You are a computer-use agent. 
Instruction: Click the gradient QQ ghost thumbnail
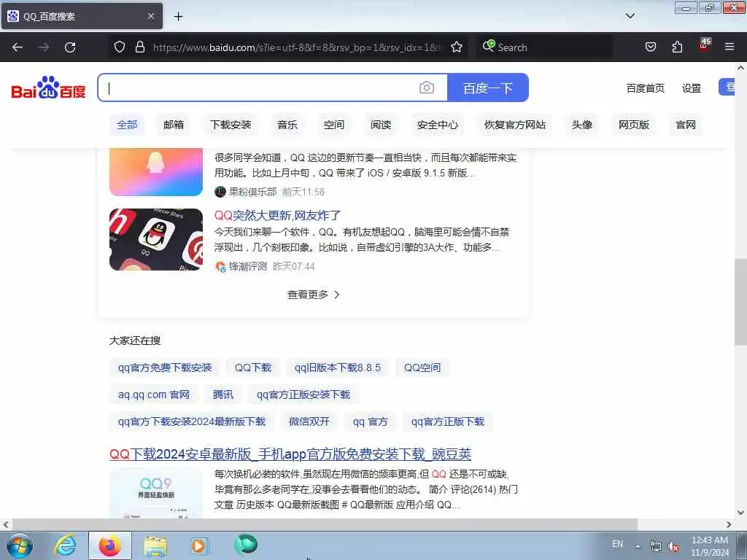(156, 172)
